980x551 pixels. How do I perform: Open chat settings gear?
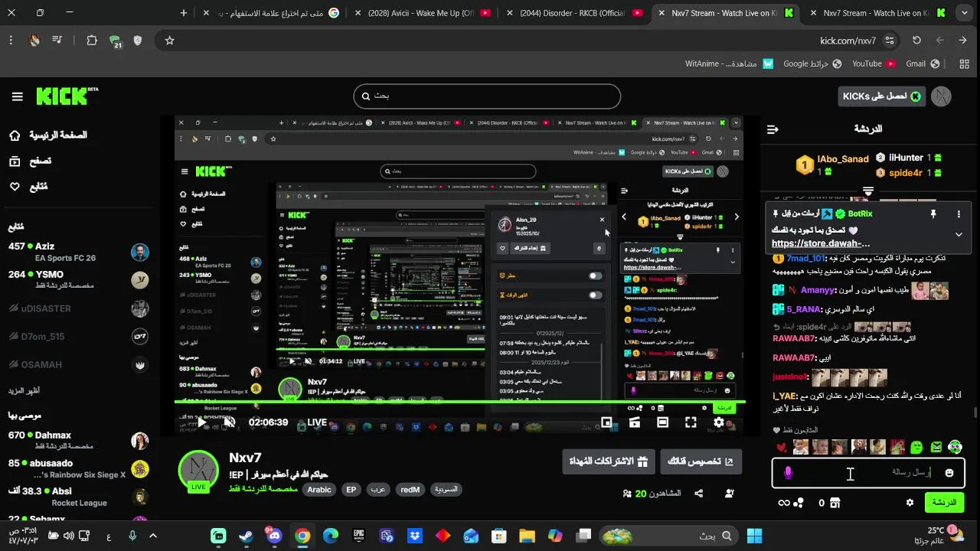tap(910, 503)
